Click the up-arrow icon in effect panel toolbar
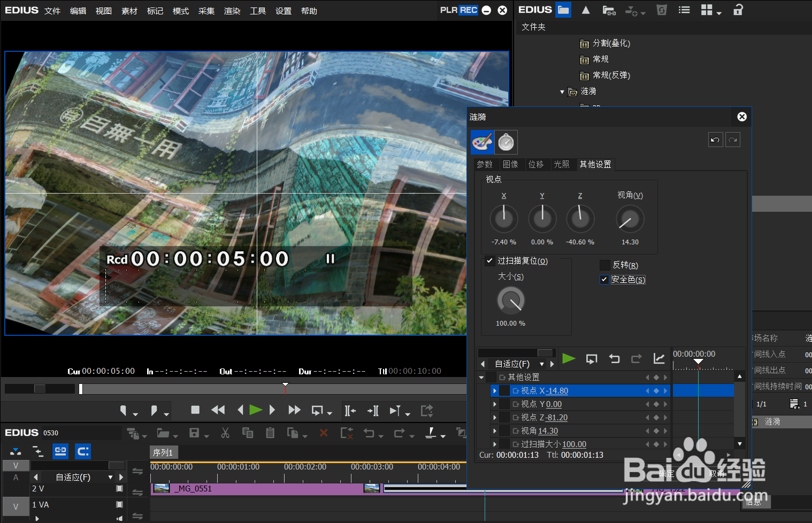The image size is (812, 523). 586,10
